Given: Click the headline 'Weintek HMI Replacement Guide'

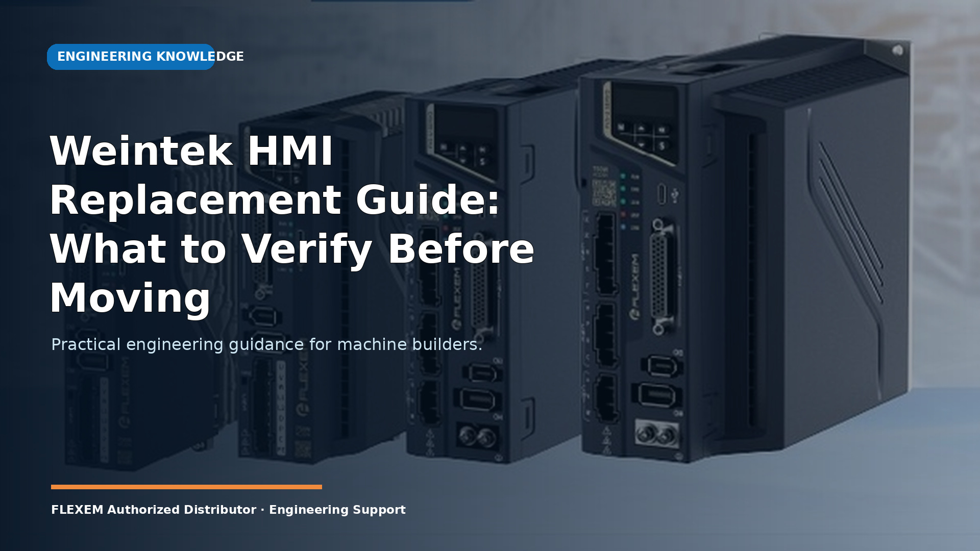Looking at the screenshot, I should click(x=291, y=224).
